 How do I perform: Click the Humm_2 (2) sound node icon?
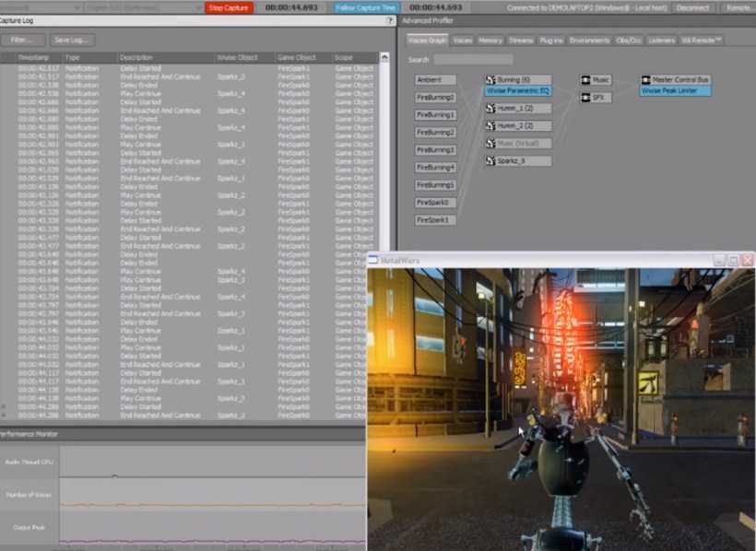pos(491,126)
